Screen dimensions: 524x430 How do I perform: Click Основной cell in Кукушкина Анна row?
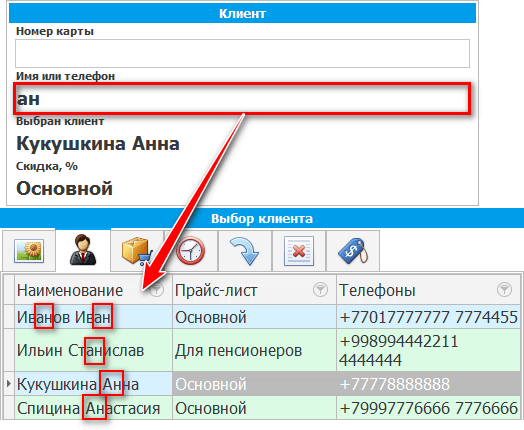point(254,384)
